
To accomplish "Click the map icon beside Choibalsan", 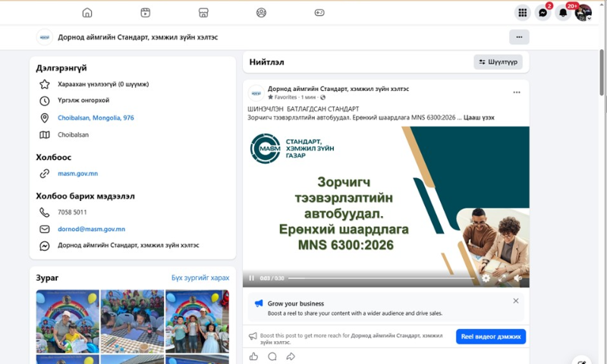I will click(x=45, y=135).
